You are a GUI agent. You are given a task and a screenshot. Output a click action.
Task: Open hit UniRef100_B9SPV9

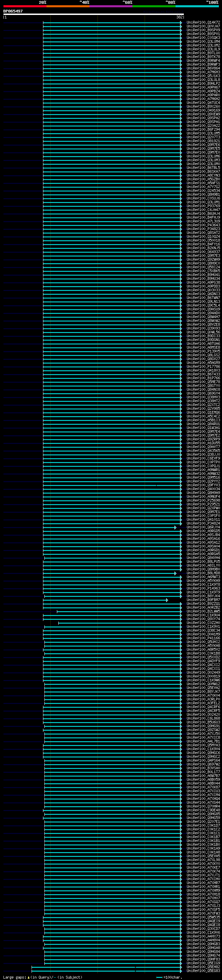[203, 30]
